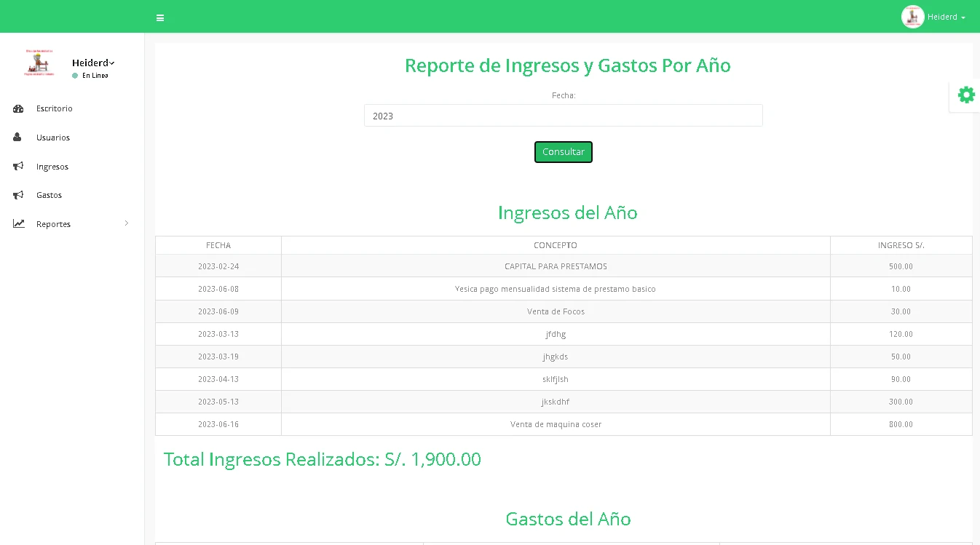Click the green status dot next to En Linea
The width and height of the screenshot is (980, 545).
coord(76,75)
